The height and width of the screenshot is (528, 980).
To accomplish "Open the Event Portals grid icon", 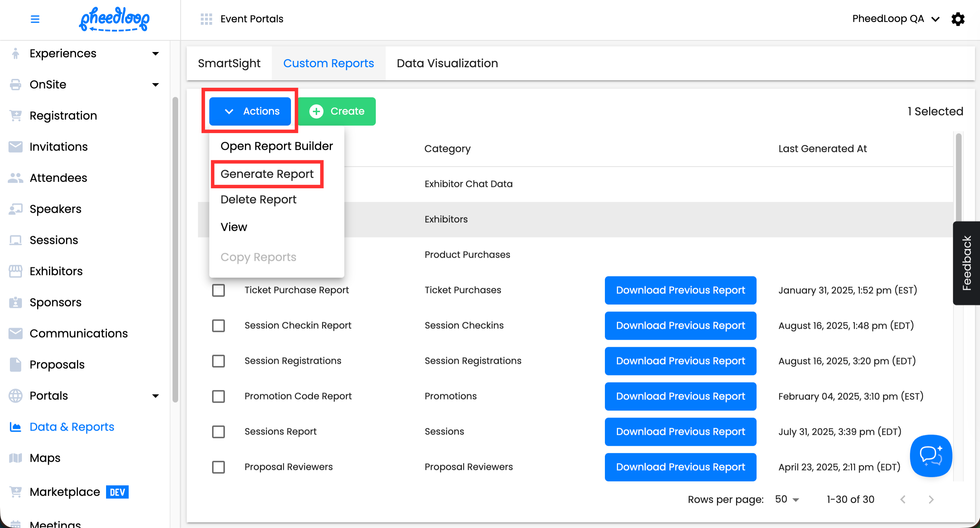I will point(206,19).
